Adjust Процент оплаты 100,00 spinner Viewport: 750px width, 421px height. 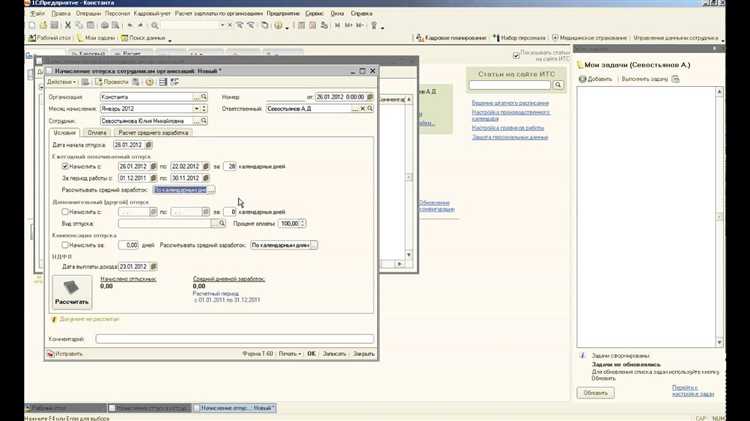[x=302, y=223]
